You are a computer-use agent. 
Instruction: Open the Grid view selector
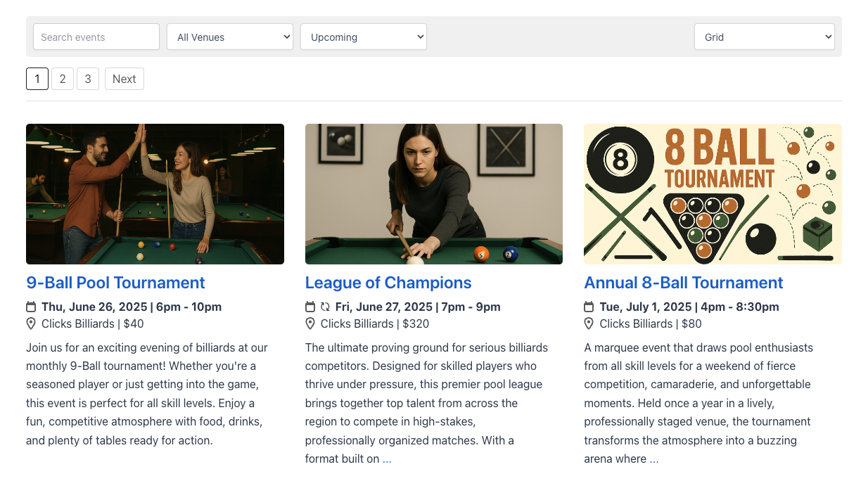click(x=765, y=37)
